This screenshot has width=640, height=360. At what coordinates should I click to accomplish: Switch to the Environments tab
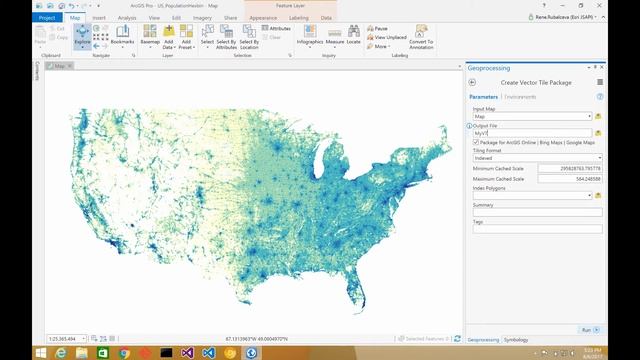tap(520, 97)
